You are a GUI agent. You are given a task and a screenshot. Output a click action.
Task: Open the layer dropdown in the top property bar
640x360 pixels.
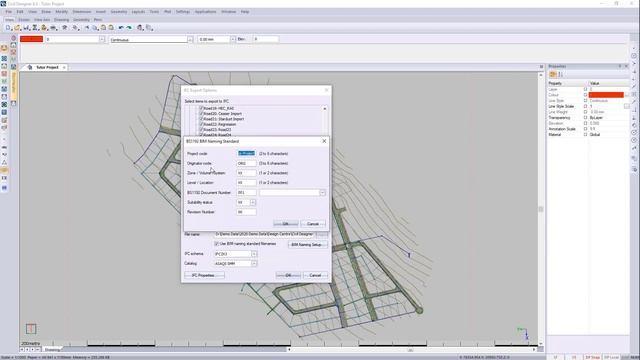102,39
